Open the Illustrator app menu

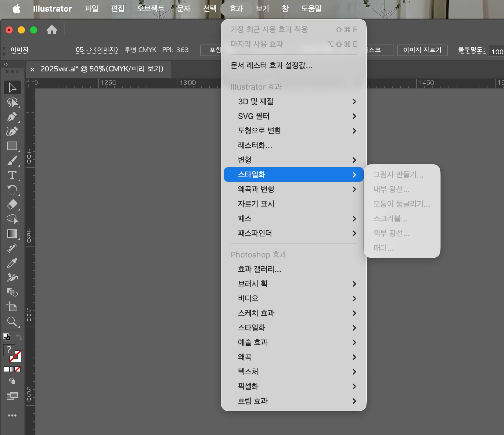click(x=52, y=9)
